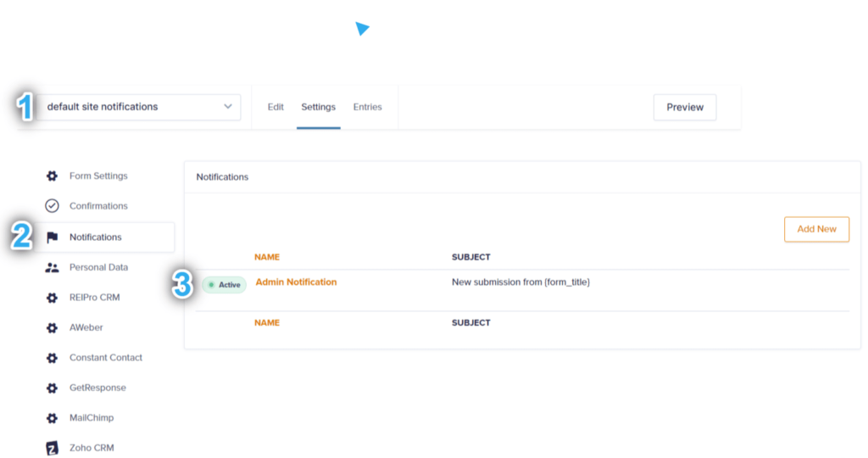Open Constant Contact settings in sidebar
Viewport: 868px width, 458px height.
coord(105,358)
